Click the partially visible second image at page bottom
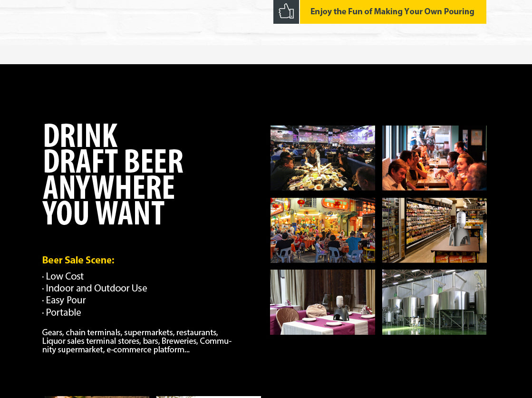Screen dimensions: 532x398 208,397
